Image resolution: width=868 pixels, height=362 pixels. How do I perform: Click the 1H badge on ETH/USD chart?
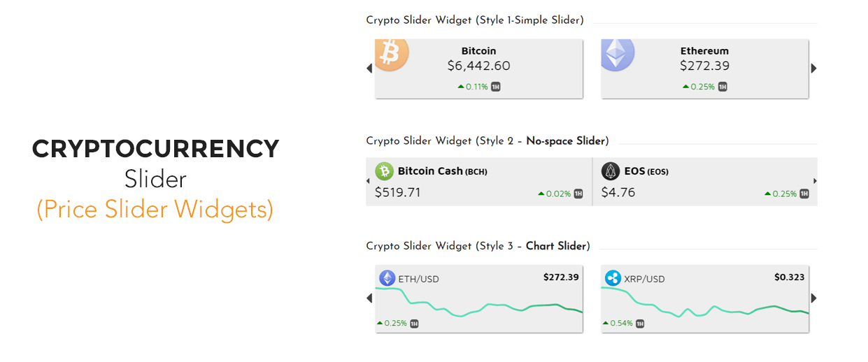(x=414, y=324)
